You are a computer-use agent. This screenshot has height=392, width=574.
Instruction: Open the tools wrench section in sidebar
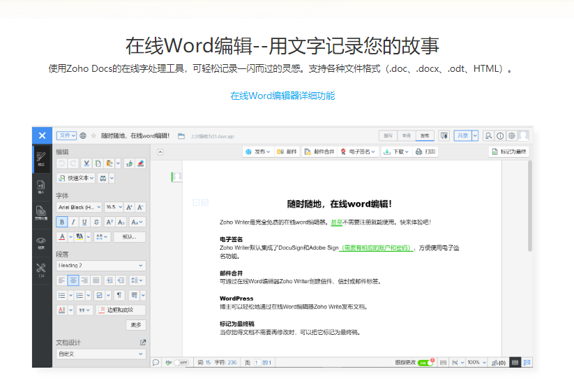tap(41, 270)
